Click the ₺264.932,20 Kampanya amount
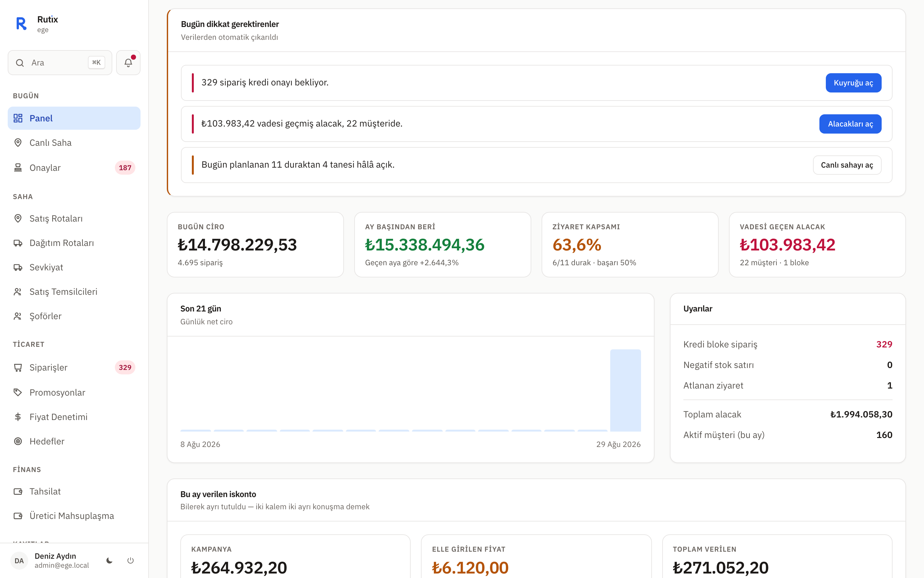The height and width of the screenshot is (578, 924). click(x=239, y=567)
